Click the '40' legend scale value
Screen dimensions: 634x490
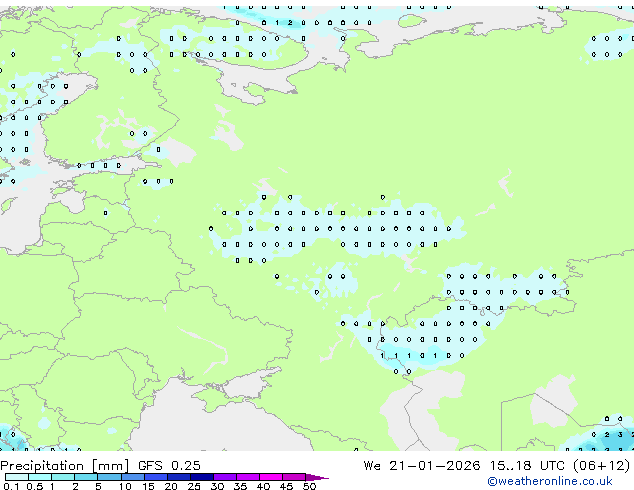pyautogui.click(x=263, y=486)
